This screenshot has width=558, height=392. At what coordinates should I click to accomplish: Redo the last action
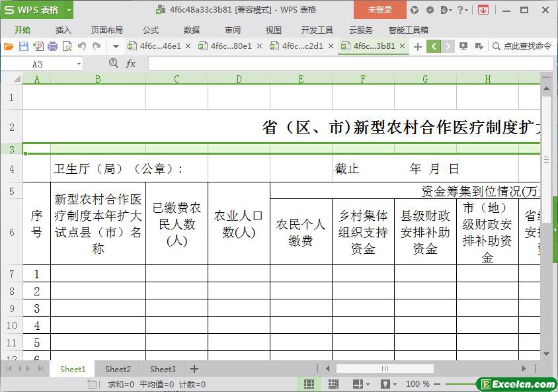click(97, 46)
